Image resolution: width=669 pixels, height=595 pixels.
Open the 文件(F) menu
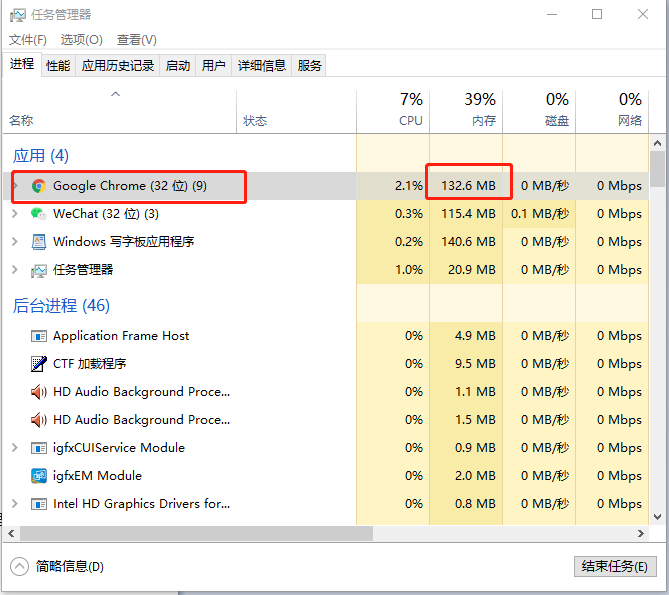coord(28,40)
